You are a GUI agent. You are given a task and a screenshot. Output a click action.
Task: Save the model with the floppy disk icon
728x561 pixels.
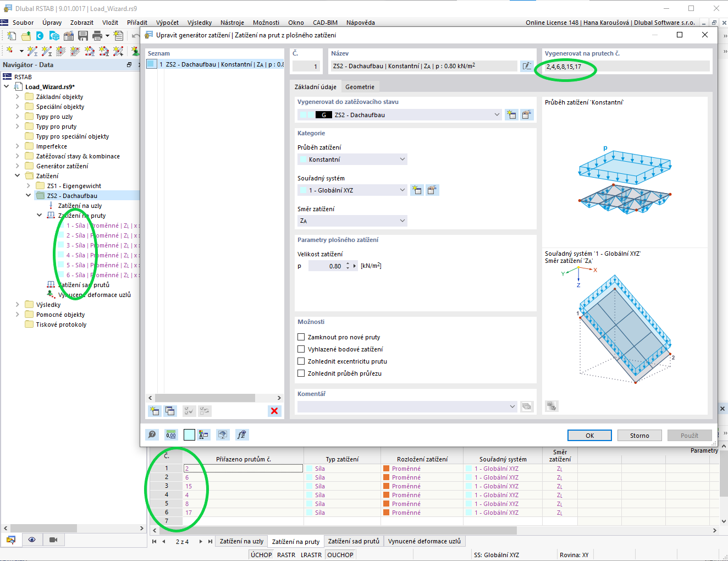click(83, 36)
